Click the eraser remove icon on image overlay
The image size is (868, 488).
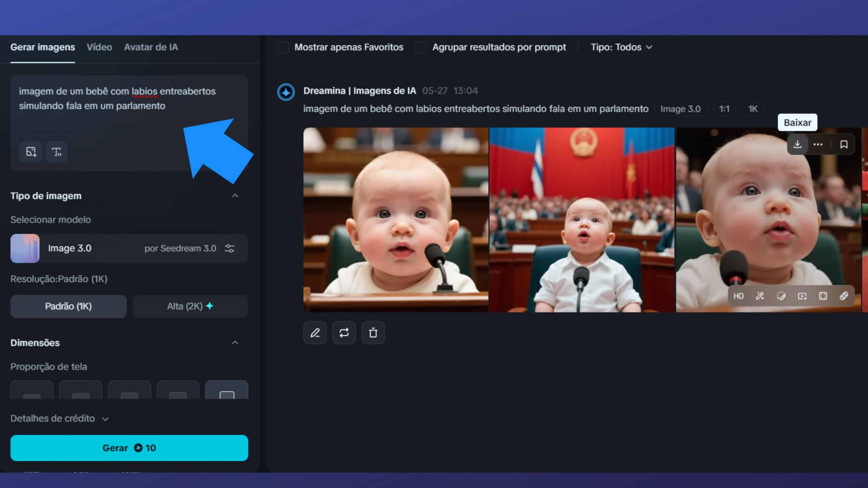(x=844, y=296)
